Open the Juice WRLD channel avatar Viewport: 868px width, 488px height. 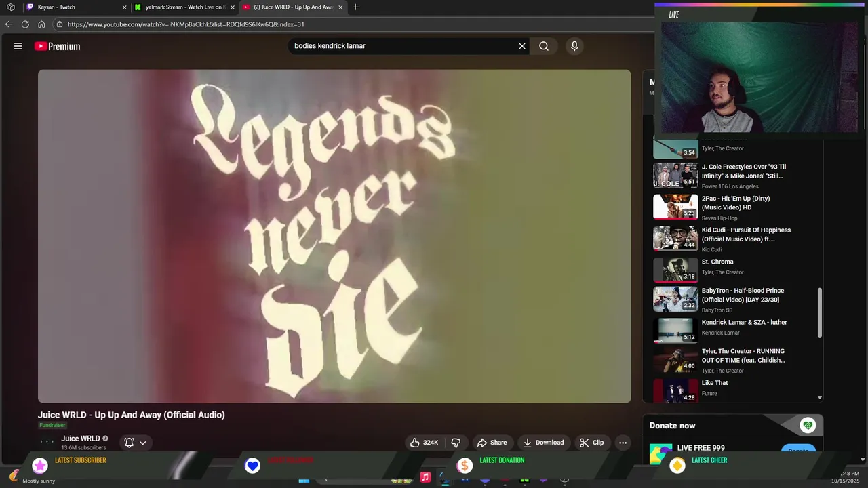pos(47,442)
